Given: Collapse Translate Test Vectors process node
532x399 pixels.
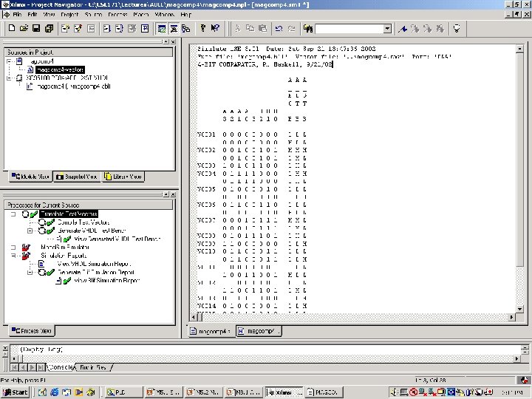Looking at the screenshot, I should coord(13,214).
